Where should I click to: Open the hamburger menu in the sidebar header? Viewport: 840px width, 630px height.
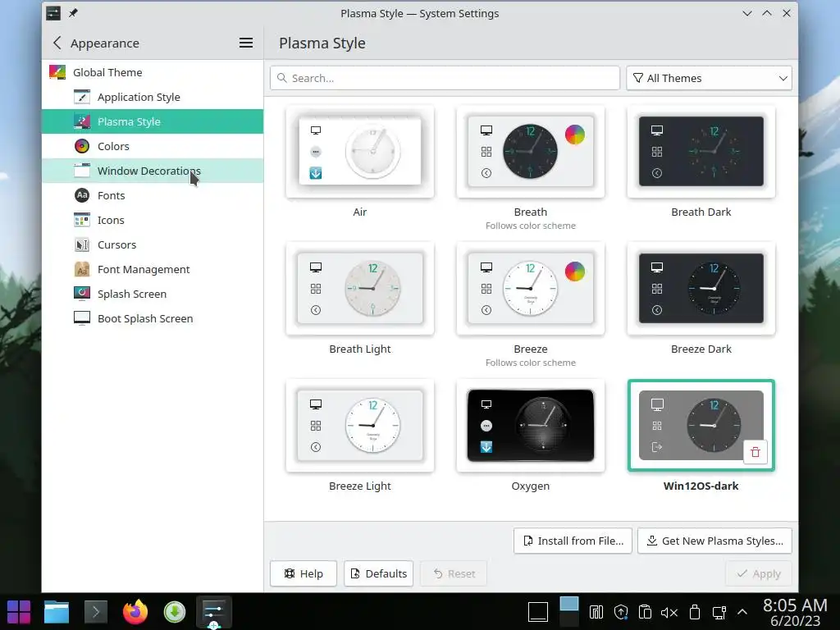[246, 43]
